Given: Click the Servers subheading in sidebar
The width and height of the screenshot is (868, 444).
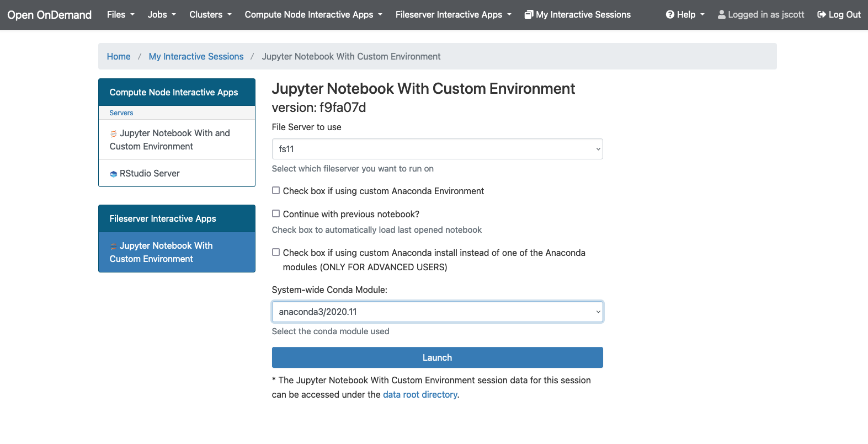Looking at the screenshot, I should 121,113.
